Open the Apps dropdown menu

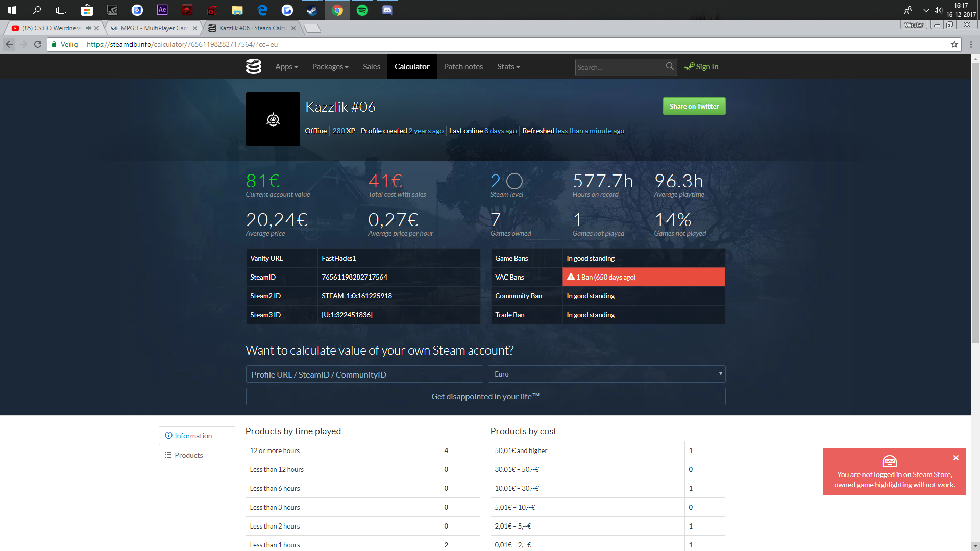pyautogui.click(x=286, y=67)
